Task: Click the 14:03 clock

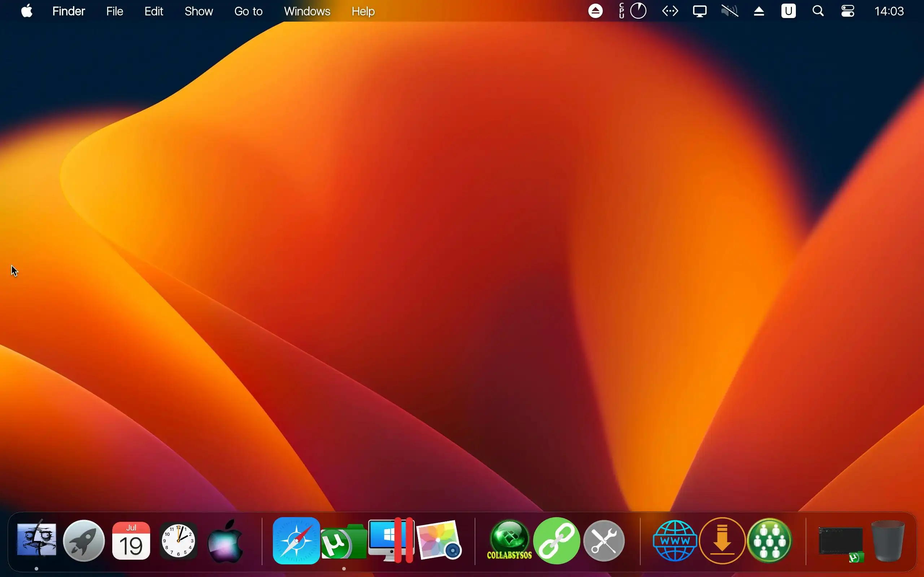Action: pos(889,11)
